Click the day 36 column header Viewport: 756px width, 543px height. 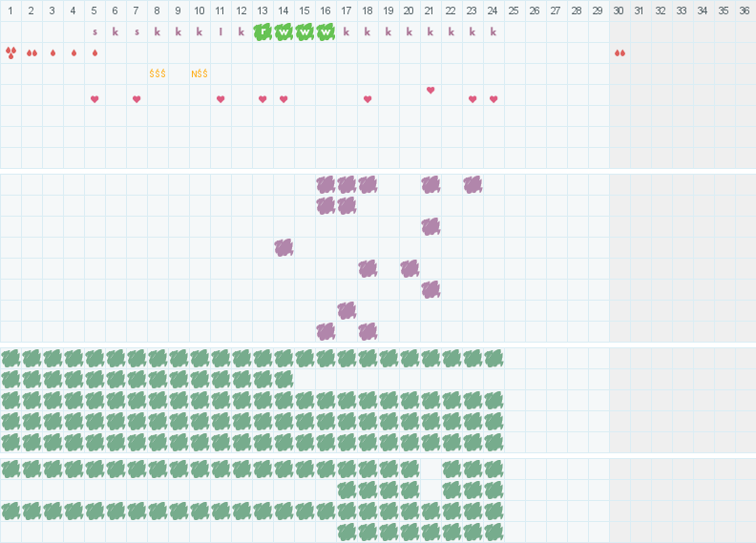745,10
